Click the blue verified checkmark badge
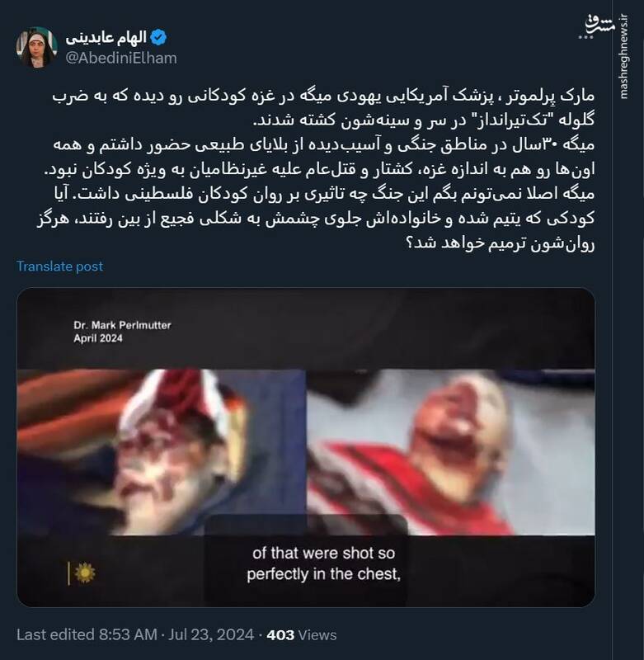Image resolution: width=644 pixels, height=660 pixels. (158, 37)
